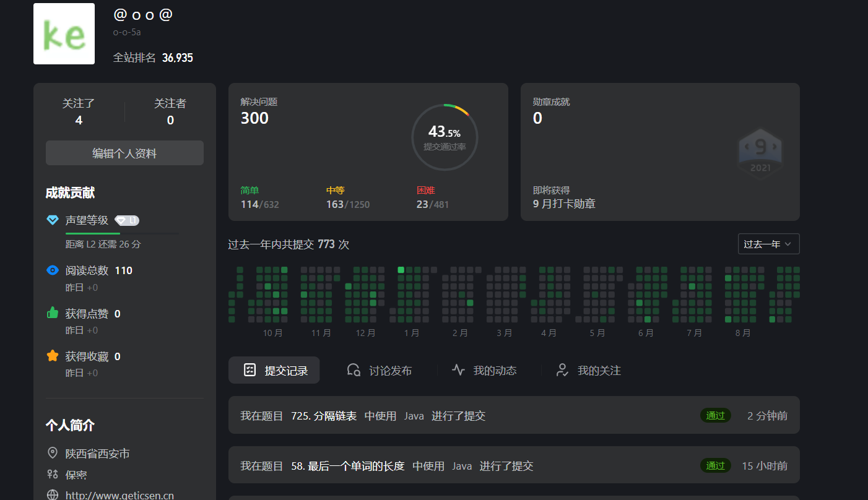Click the discussion posts chat icon
868x500 pixels.
[x=354, y=370]
